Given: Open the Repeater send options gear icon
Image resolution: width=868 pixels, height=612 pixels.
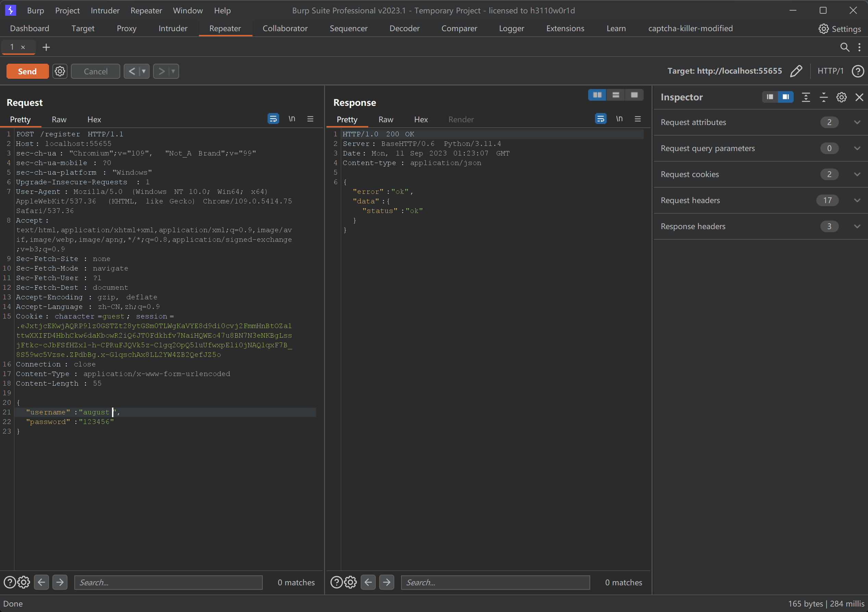Looking at the screenshot, I should (60, 71).
